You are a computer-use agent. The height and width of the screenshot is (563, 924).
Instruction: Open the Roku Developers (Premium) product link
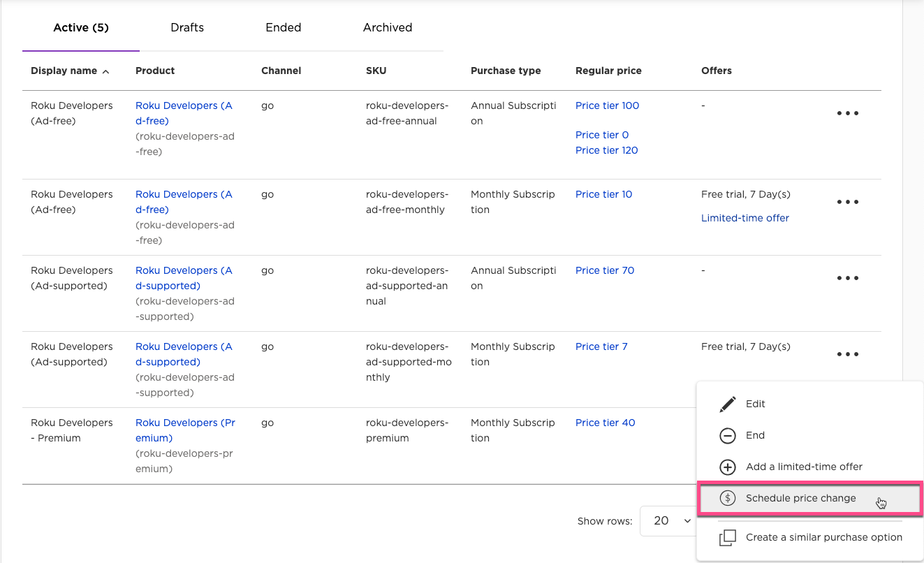185,430
